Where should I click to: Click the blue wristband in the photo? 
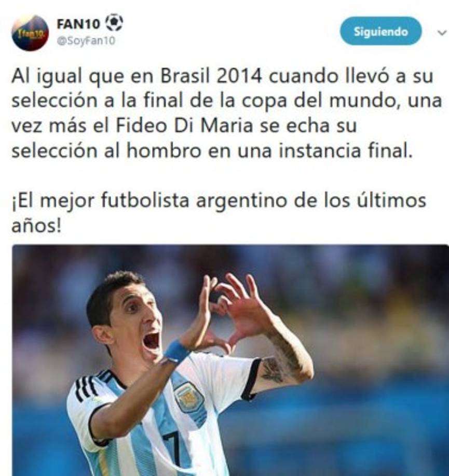click(176, 351)
